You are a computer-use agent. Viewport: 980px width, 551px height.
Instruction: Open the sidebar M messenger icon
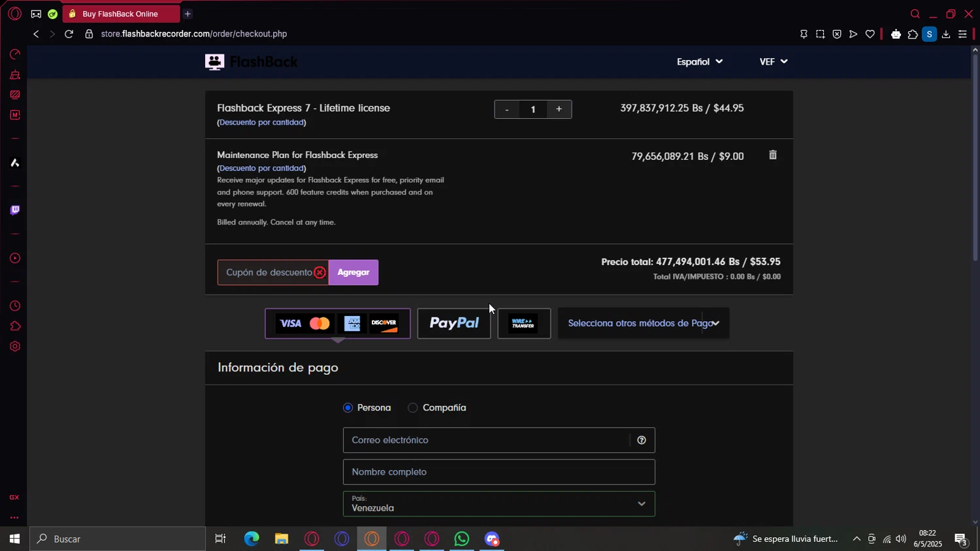pos(14,115)
